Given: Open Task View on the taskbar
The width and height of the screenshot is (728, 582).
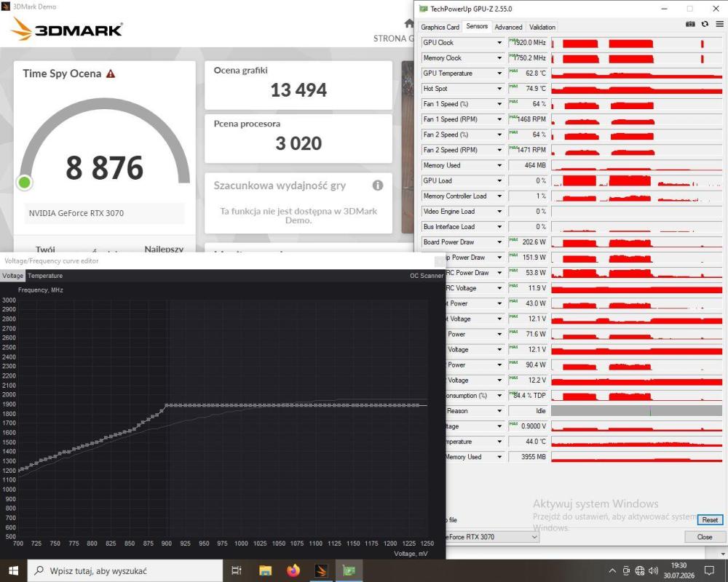Looking at the screenshot, I should [237, 570].
